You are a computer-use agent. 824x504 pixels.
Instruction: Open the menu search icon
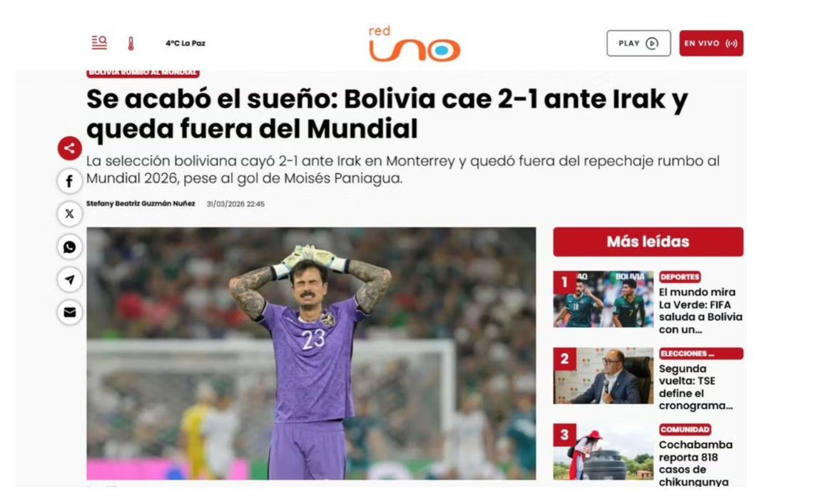click(x=98, y=43)
